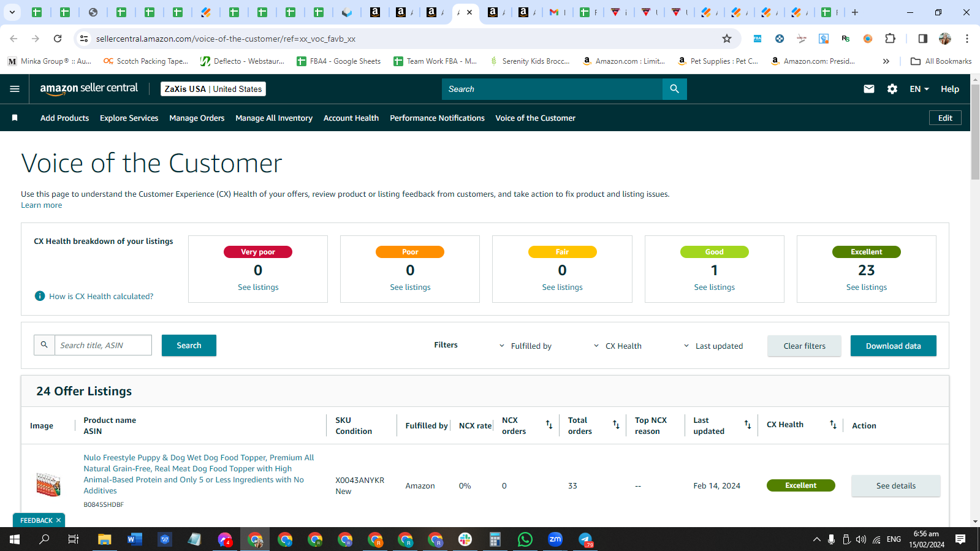See listings under the Excellent card
This screenshot has width=980, height=551.
coord(867,287)
